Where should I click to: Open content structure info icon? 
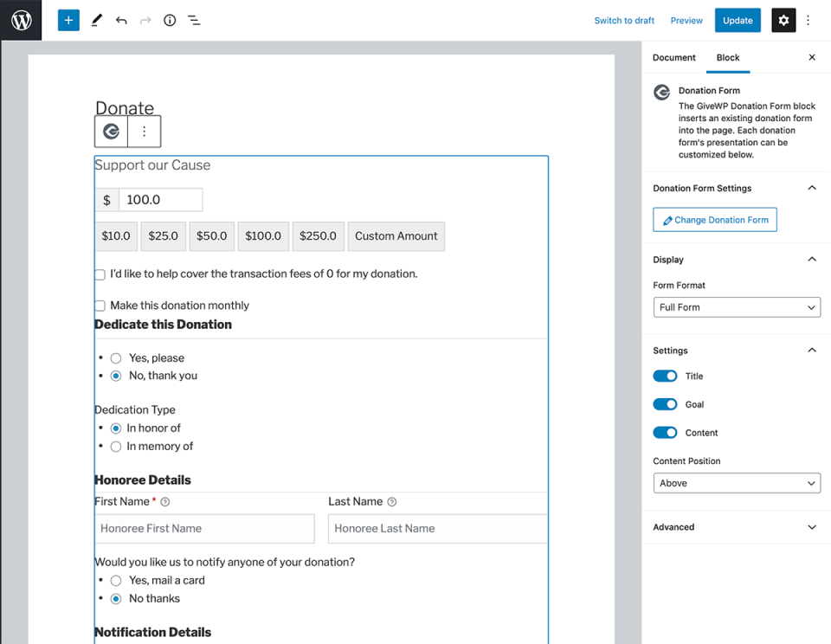coord(170,20)
